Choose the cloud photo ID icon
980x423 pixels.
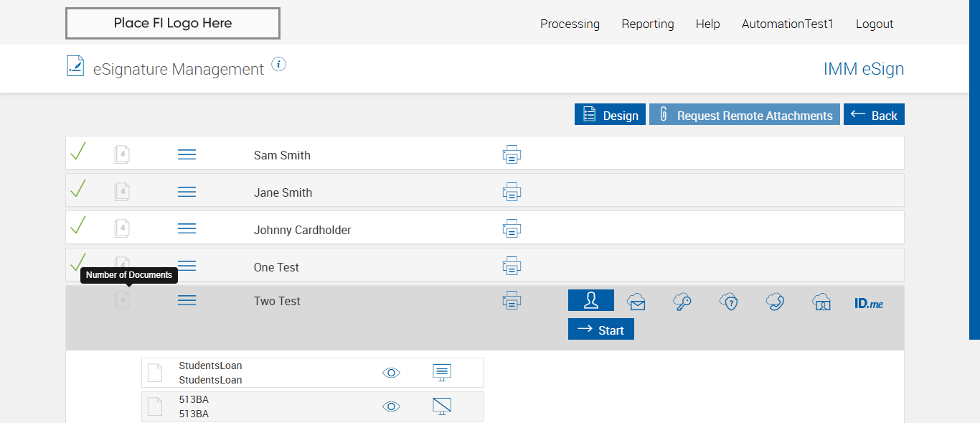(x=821, y=302)
